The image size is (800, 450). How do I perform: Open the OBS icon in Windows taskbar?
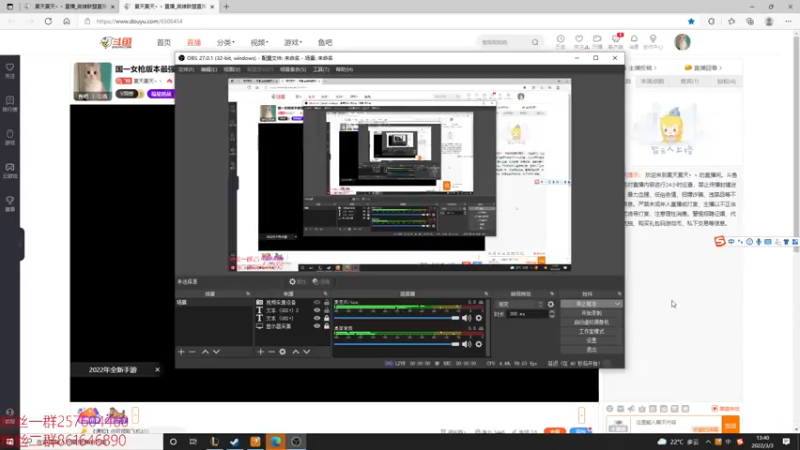click(x=296, y=442)
